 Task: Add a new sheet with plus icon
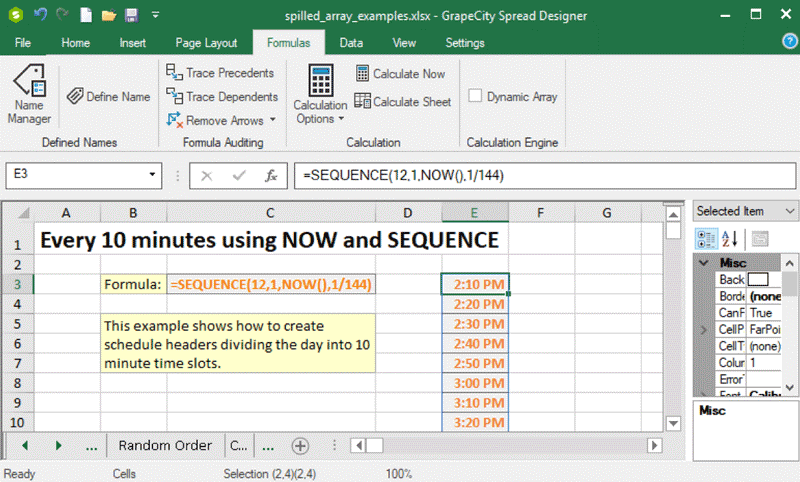(300, 445)
